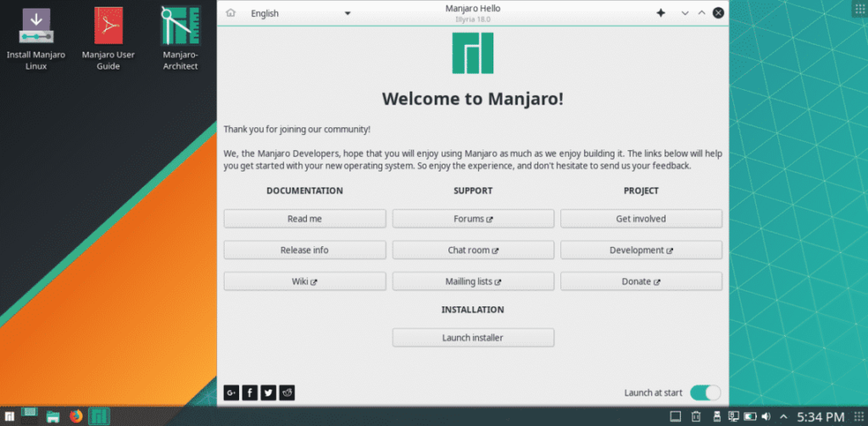This screenshot has height=426, width=868.
Task: Open the Reddit social link
Action: [x=287, y=393]
